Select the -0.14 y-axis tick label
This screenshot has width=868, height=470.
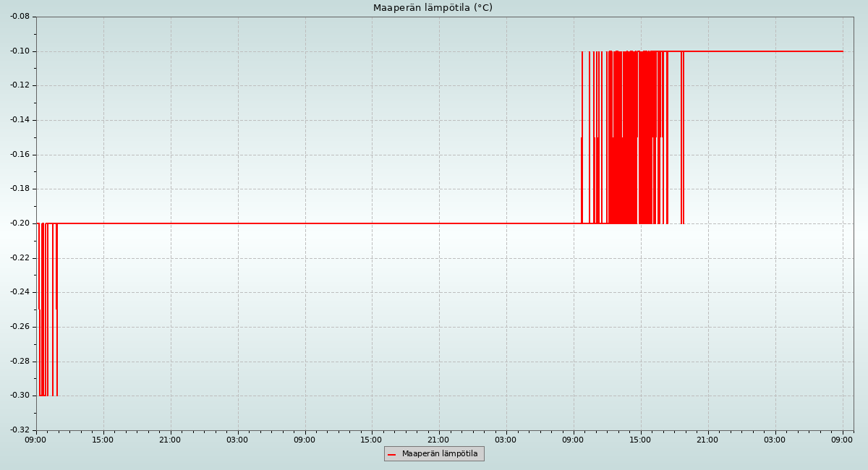pyautogui.click(x=20, y=120)
